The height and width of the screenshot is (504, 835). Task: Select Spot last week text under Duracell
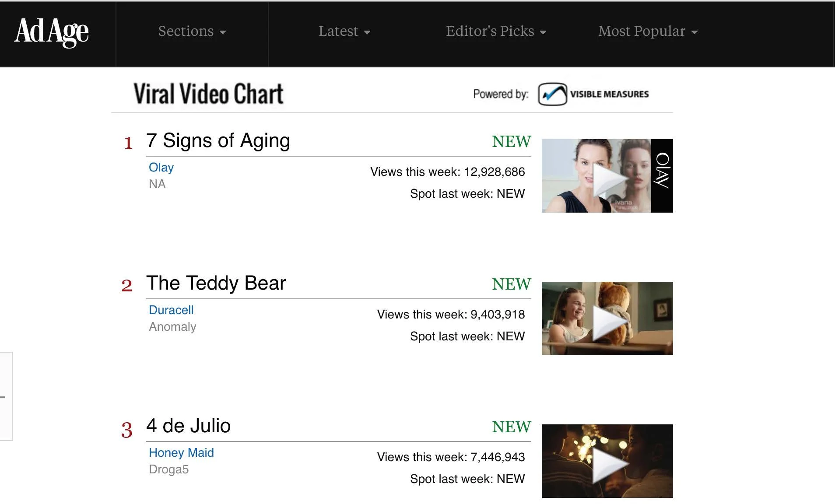click(x=467, y=336)
